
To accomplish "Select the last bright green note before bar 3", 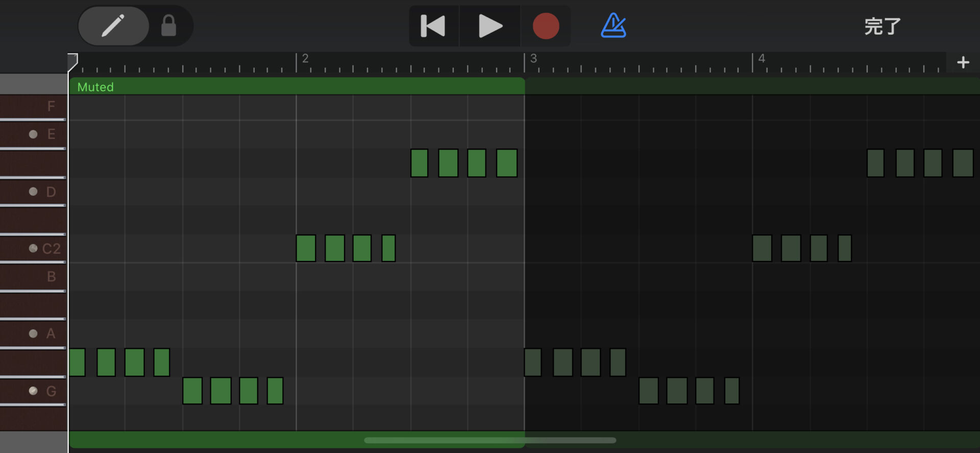I will pos(507,163).
